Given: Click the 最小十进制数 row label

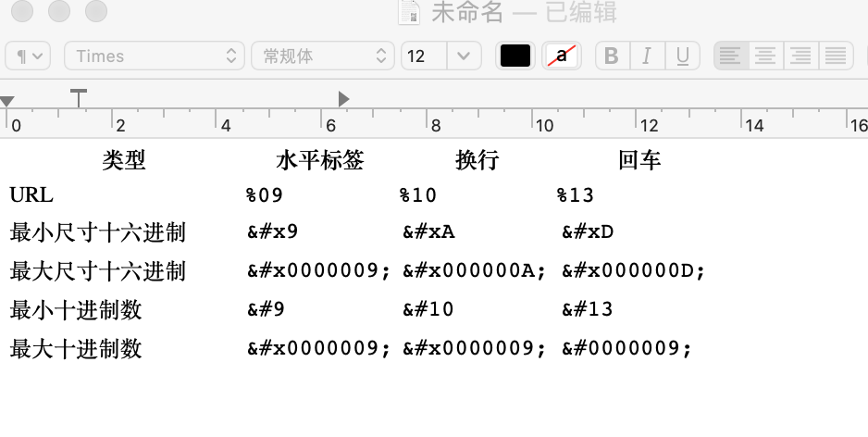Looking at the screenshot, I should point(76,309).
